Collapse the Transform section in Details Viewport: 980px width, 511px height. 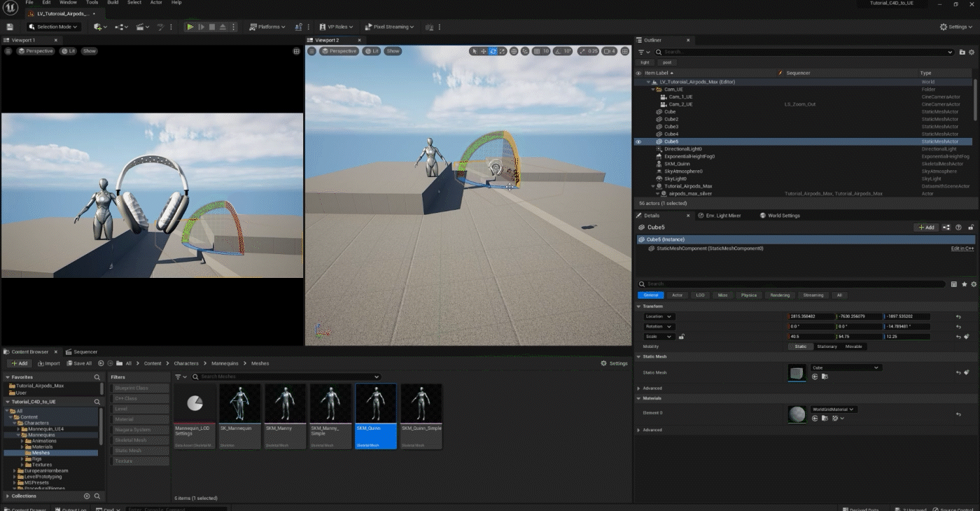[x=639, y=306]
